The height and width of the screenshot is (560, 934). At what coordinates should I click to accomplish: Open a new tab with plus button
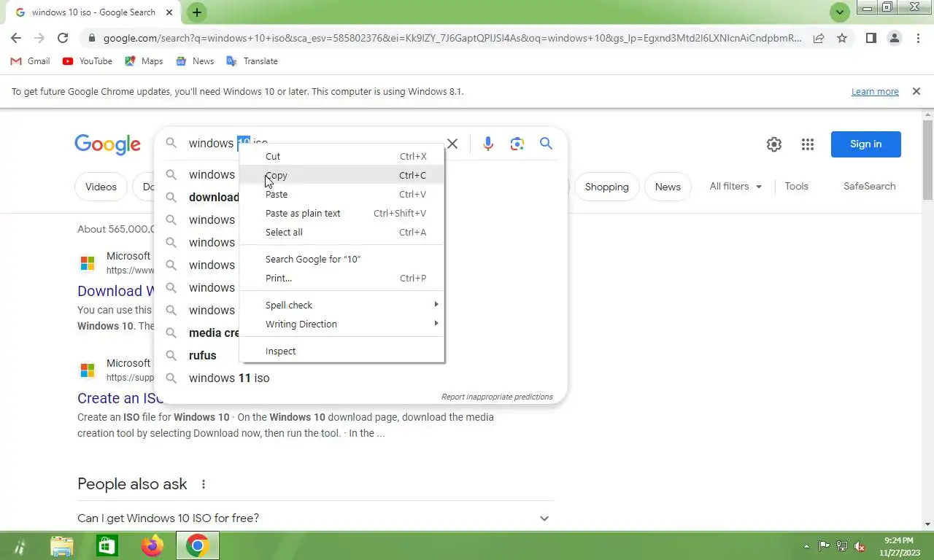tap(197, 12)
